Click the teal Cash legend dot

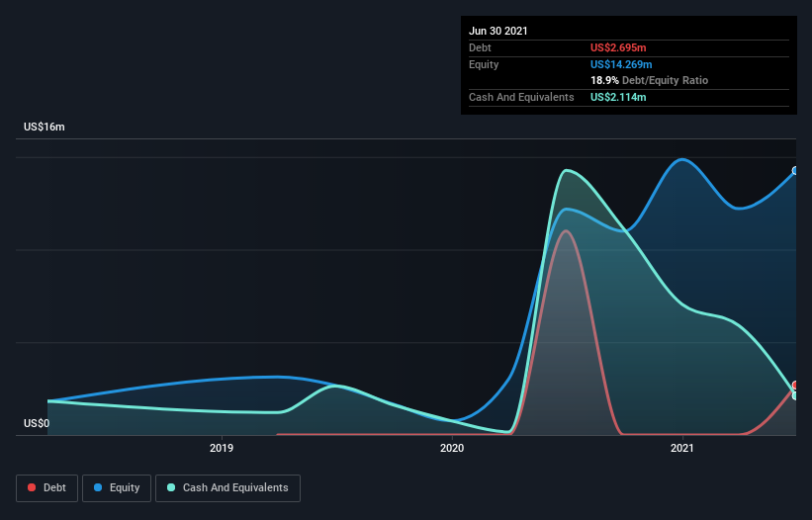(171, 487)
